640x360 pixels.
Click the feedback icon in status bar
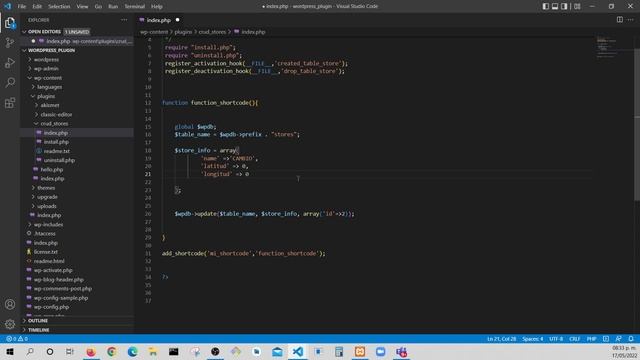(618, 339)
